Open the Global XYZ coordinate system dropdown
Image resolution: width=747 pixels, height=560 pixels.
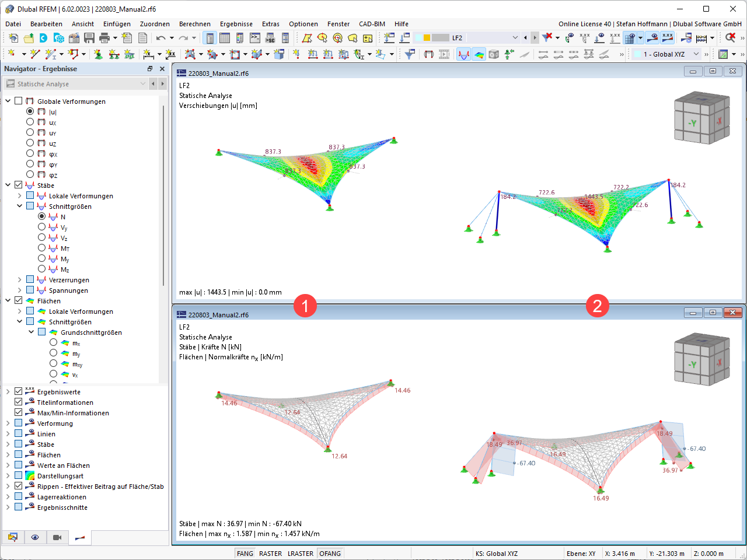[x=696, y=53]
